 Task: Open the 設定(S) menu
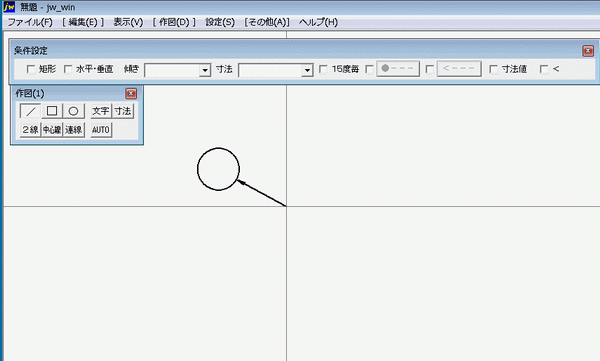point(220,22)
